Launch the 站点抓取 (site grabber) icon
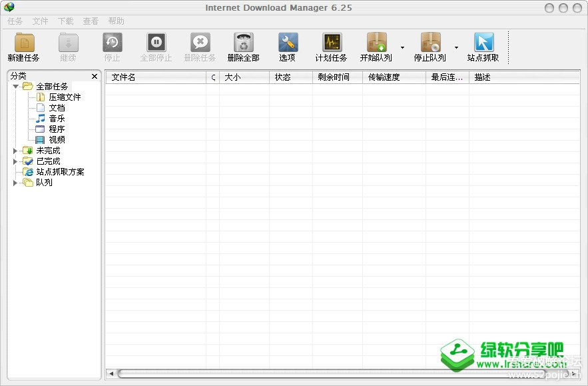Image resolution: width=588 pixels, height=386 pixels. pyautogui.click(x=482, y=45)
